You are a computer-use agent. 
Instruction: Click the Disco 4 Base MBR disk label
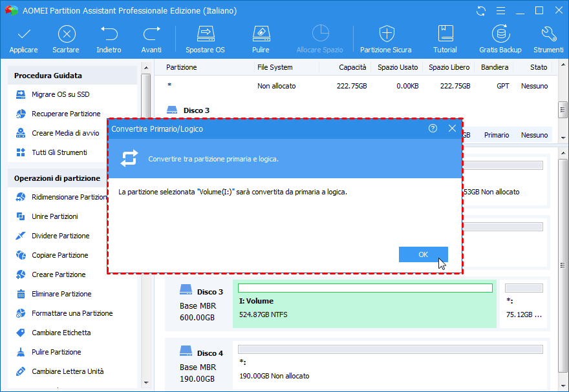198,366
